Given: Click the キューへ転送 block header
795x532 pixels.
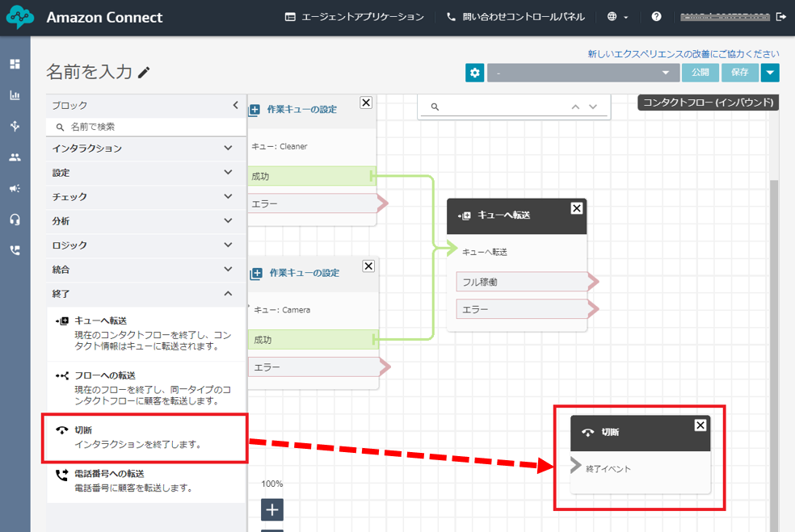Looking at the screenshot, I should click(516, 216).
